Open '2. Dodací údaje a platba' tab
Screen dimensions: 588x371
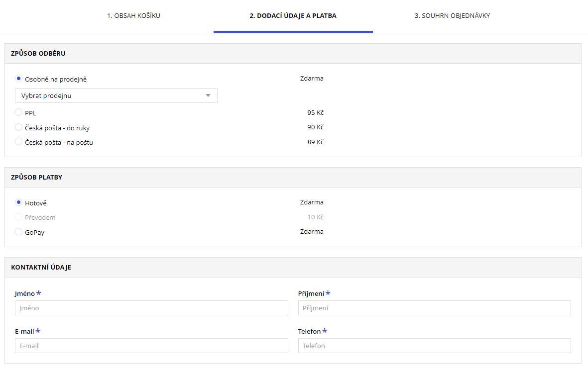(293, 16)
